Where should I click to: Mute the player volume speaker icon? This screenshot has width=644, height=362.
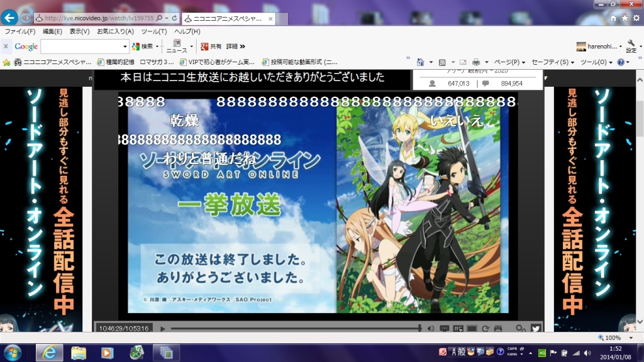pyautogui.click(x=430, y=328)
